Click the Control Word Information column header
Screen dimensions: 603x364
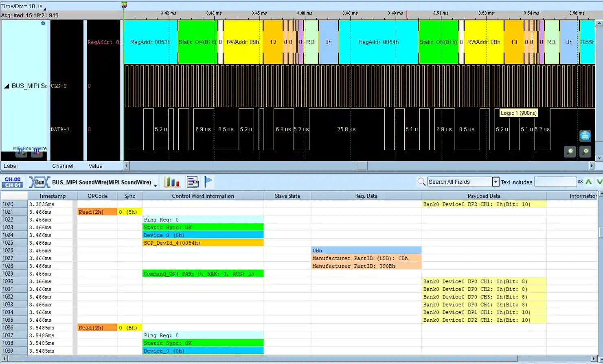coord(203,196)
